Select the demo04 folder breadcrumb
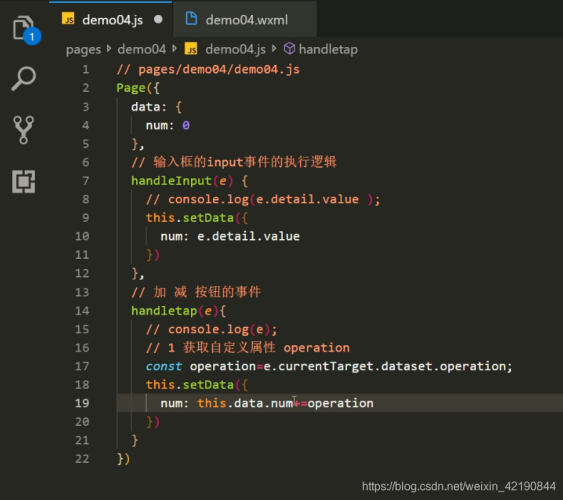 [142, 49]
